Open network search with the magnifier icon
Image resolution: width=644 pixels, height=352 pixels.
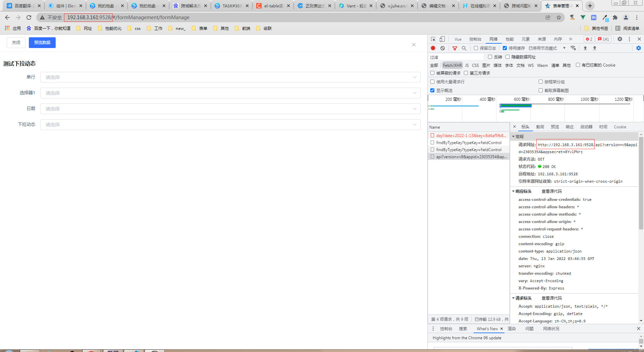[x=464, y=48]
